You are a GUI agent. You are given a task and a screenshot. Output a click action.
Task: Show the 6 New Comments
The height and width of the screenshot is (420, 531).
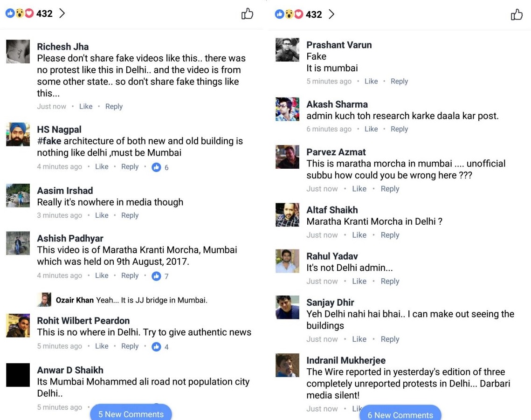400,414
